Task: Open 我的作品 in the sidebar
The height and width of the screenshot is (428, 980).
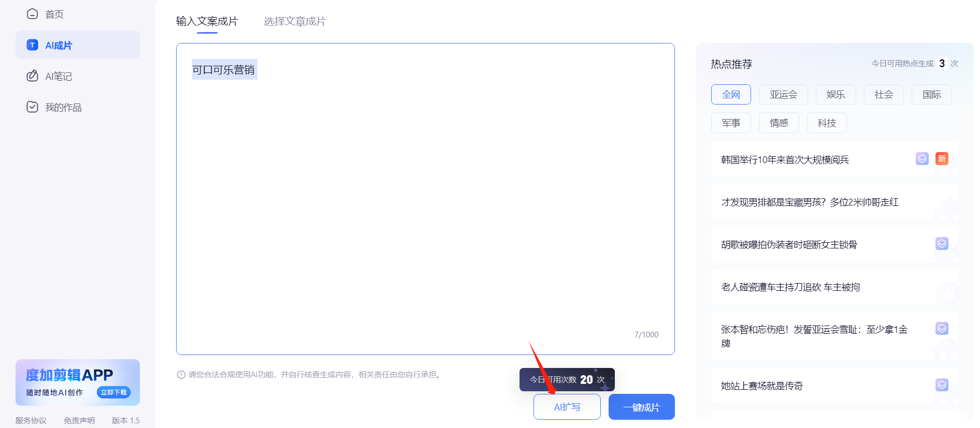Action: click(x=78, y=107)
